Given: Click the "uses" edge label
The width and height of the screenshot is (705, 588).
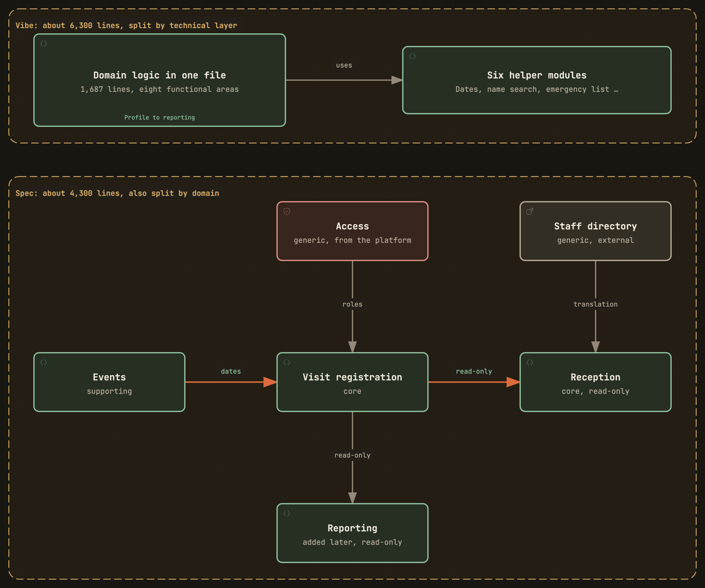Looking at the screenshot, I should click(x=344, y=66).
